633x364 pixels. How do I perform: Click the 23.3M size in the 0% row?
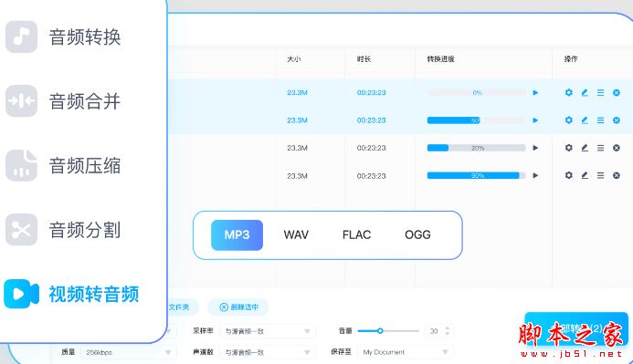(297, 93)
